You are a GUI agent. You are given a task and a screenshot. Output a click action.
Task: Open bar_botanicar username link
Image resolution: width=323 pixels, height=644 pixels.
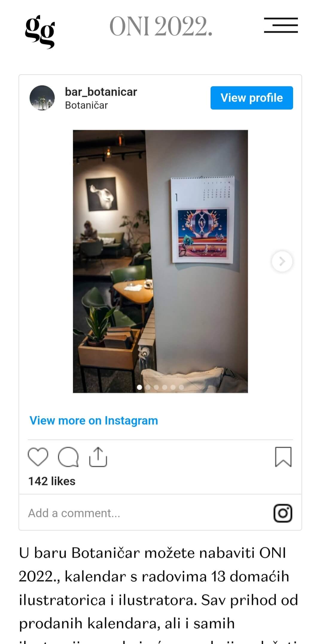coord(101,92)
